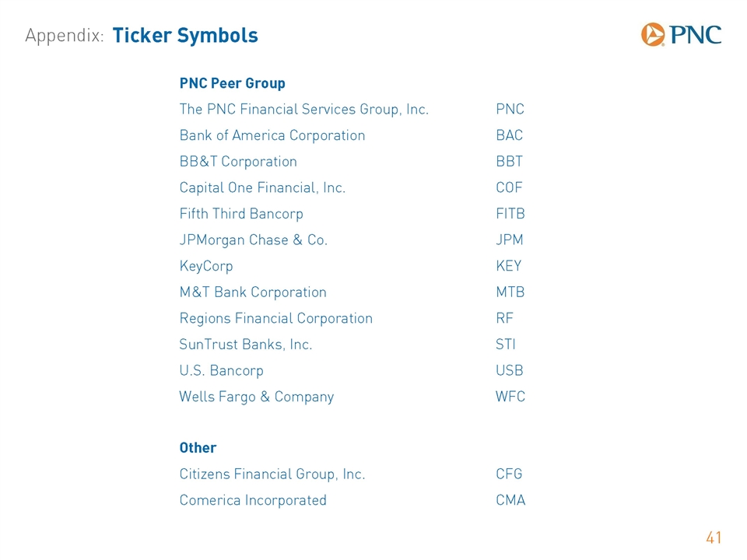
Task: Click the FITB ticker symbol
Action: tap(510, 214)
